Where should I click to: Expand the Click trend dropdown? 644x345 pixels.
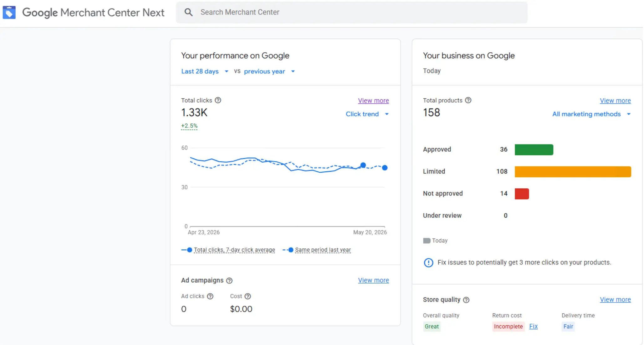tap(367, 114)
